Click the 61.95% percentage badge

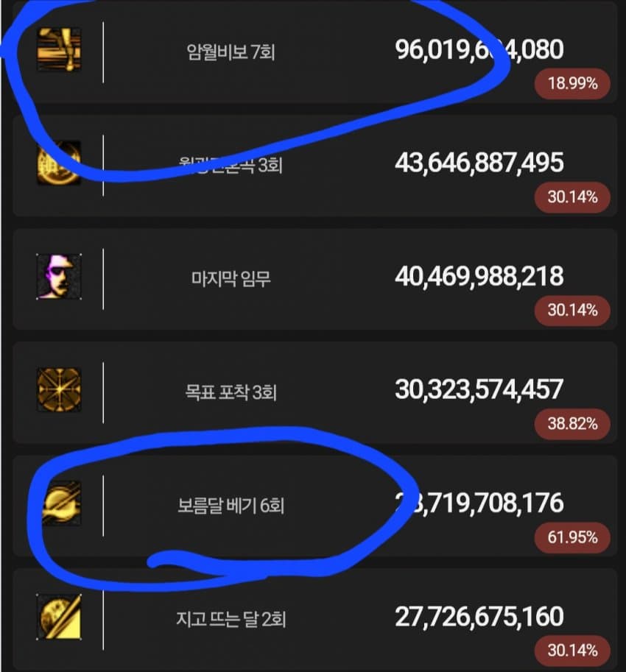point(572,537)
